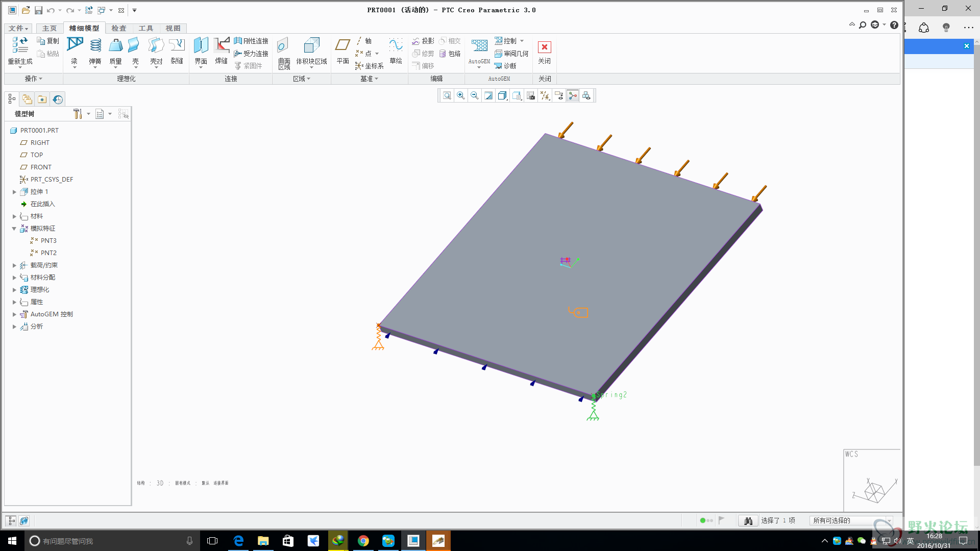Open the Sketch (草绘) tool
Screen dimensions: 980x551
[396, 45]
